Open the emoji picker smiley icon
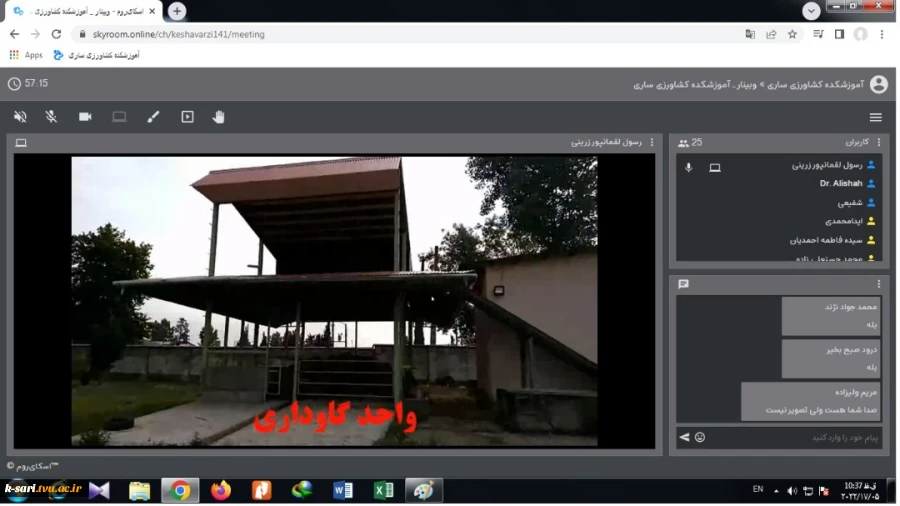Screen dimensions: 900x506 pos(700,437)
